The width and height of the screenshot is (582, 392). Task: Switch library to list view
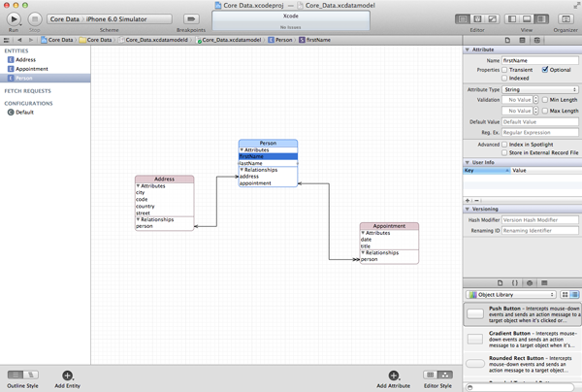(x=574, y=295)
